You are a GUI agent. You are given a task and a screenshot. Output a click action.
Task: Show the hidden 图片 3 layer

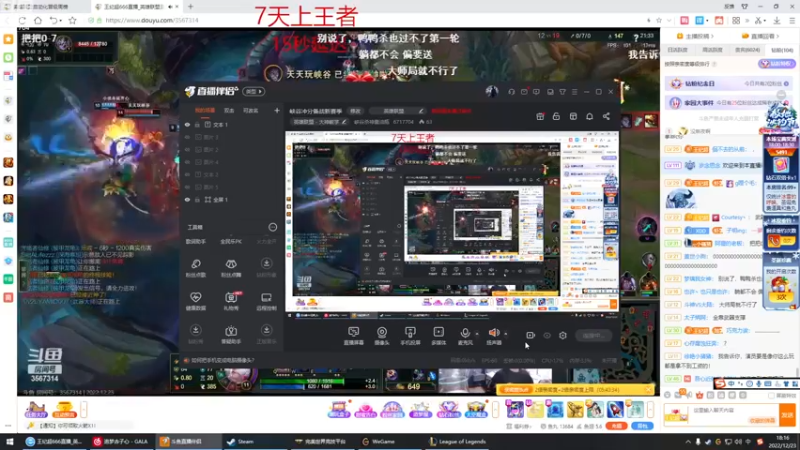[x=187, y=137]
